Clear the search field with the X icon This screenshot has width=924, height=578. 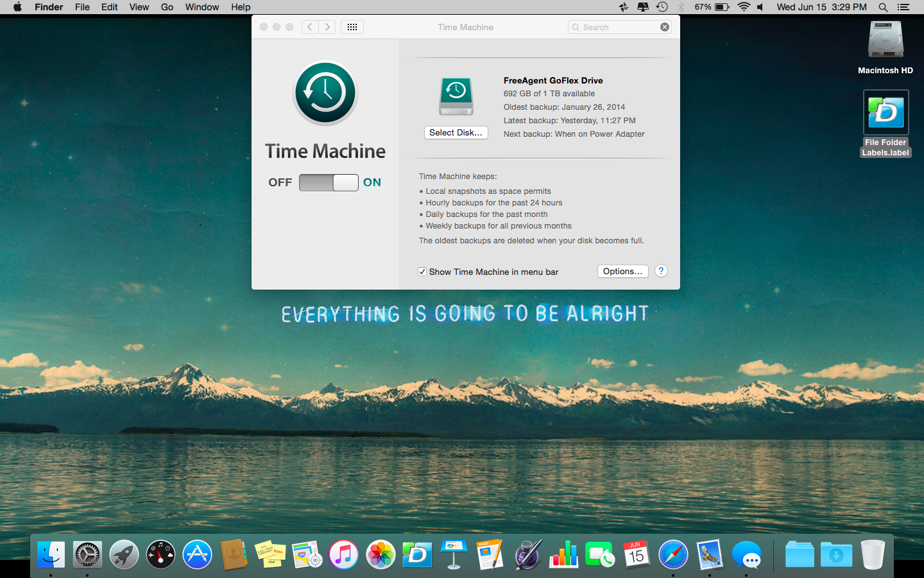coord(665,27)
